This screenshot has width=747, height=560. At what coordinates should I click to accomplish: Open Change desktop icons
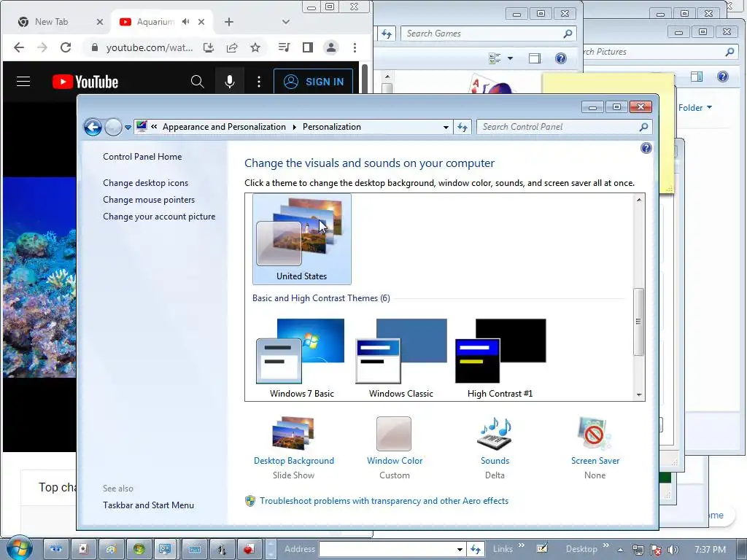[x=145, y=183]
